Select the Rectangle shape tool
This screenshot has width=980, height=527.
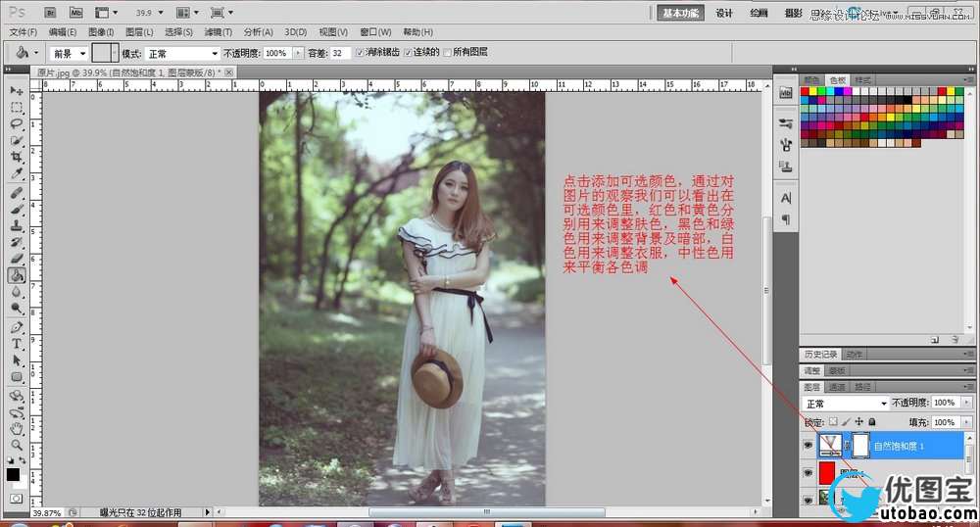(x=17, y=377)
